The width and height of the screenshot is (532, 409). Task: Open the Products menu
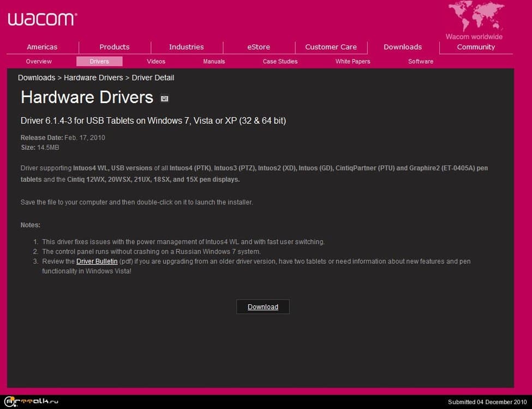(115, 47)
